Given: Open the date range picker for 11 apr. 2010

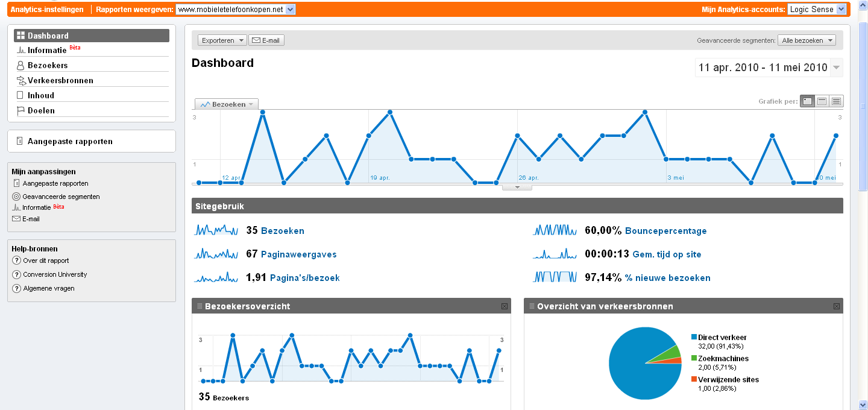Looking at the screenshot, I should pyautogui.click(x=769, y=68).
